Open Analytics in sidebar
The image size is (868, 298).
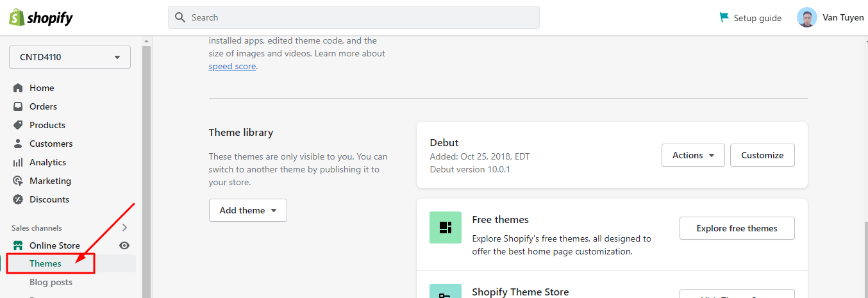pyautogui.click(x=48, y=162)
